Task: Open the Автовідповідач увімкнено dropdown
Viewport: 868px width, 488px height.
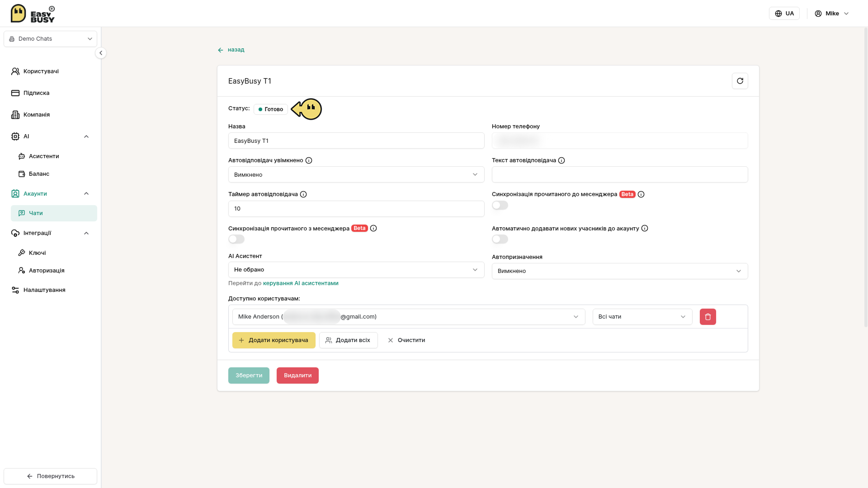Action: 356,174
